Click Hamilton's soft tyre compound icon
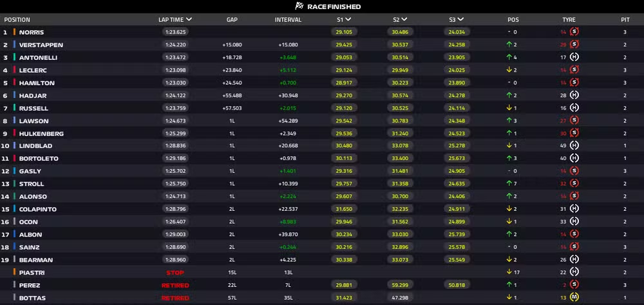Screen dimensions: 644x305 click(574, 83)
